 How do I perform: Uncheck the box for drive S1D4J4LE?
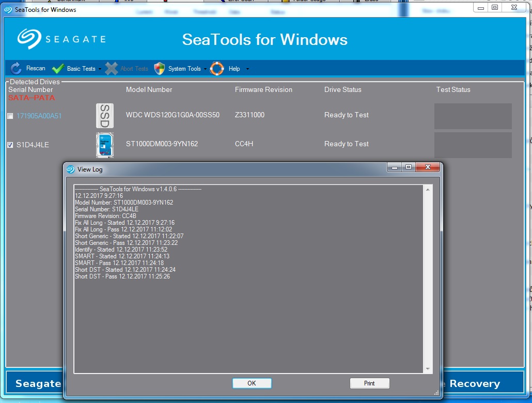10,145
